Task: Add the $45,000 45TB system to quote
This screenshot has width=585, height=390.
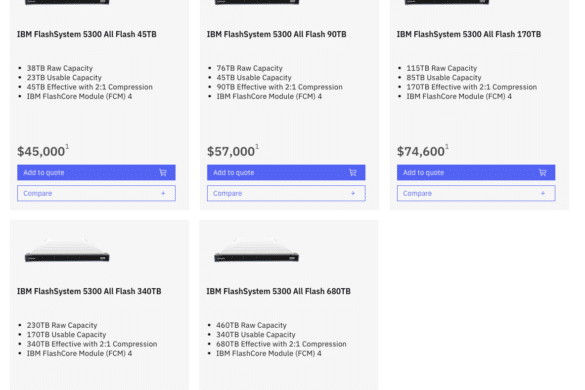Action: click(x=96, y=172)
